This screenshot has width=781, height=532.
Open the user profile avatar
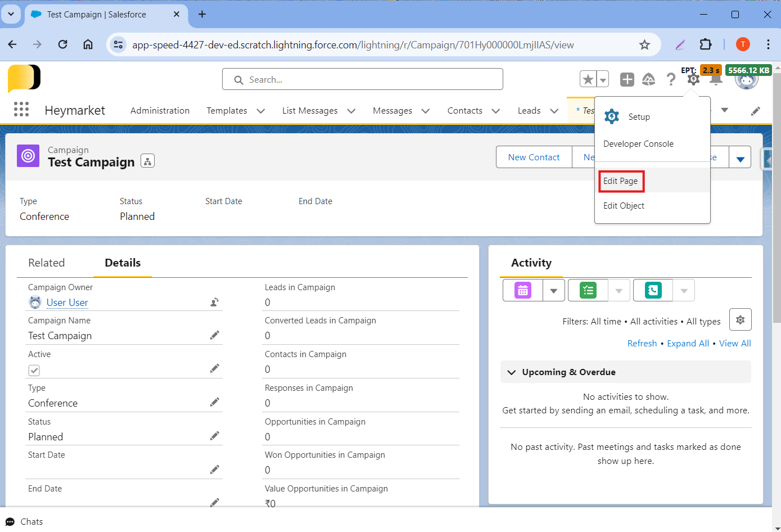pyautogui.click(x=747, y=79)
